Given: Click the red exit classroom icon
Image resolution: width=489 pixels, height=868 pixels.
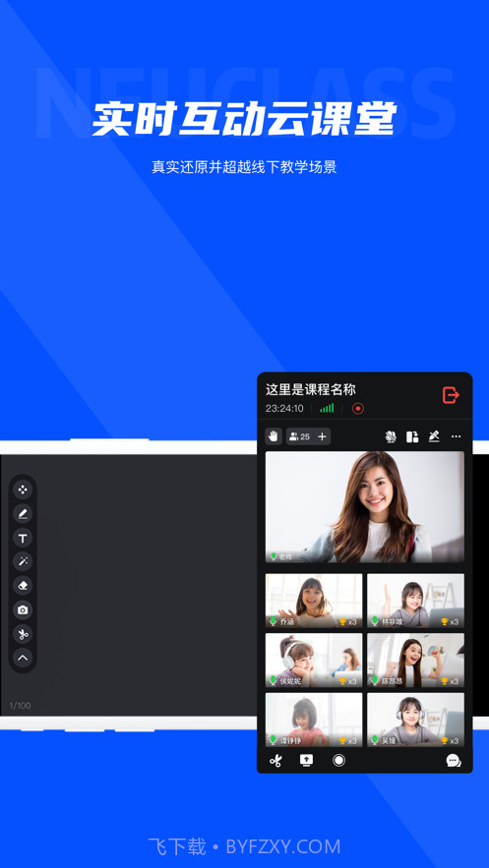Looking at the screenshot, I should 451,395.
